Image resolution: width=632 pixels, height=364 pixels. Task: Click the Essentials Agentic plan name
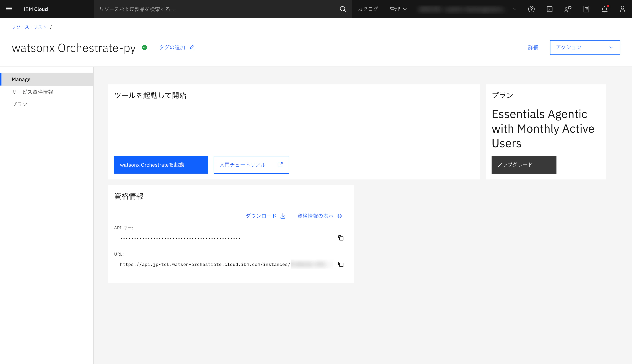543,128
